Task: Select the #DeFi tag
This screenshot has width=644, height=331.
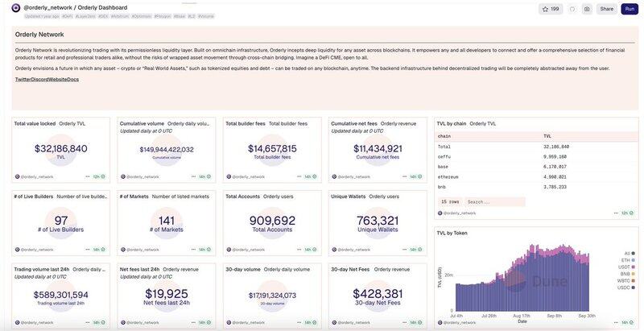Action: click(67, 16)
